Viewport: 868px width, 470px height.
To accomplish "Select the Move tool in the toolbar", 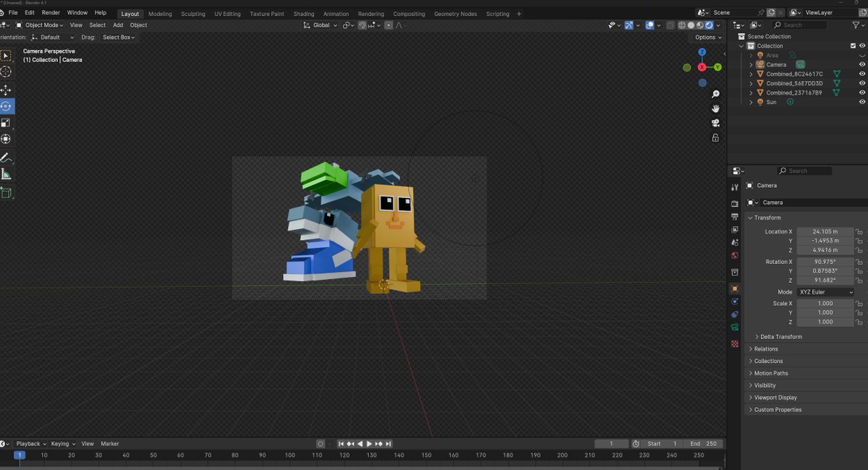I will 6,90.
